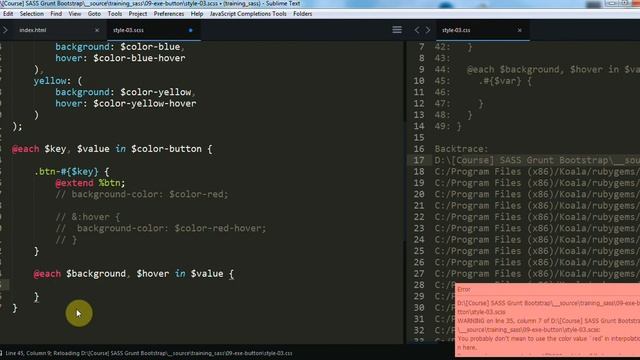The width and height of the screenshot is (640, 360).
Task: Click the .#{$var} line in right pane
Action: (x=505, y=81)
